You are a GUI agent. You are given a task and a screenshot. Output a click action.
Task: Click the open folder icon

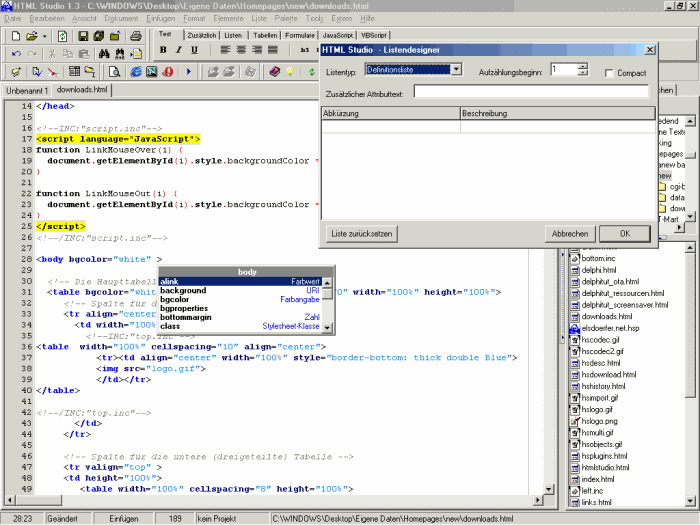tap(31, 36)
